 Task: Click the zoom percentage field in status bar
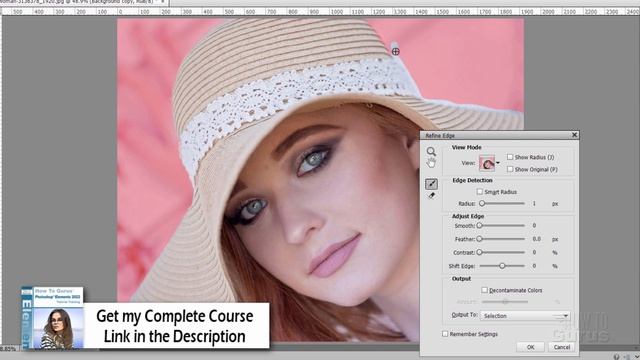(x=9, y=349)
